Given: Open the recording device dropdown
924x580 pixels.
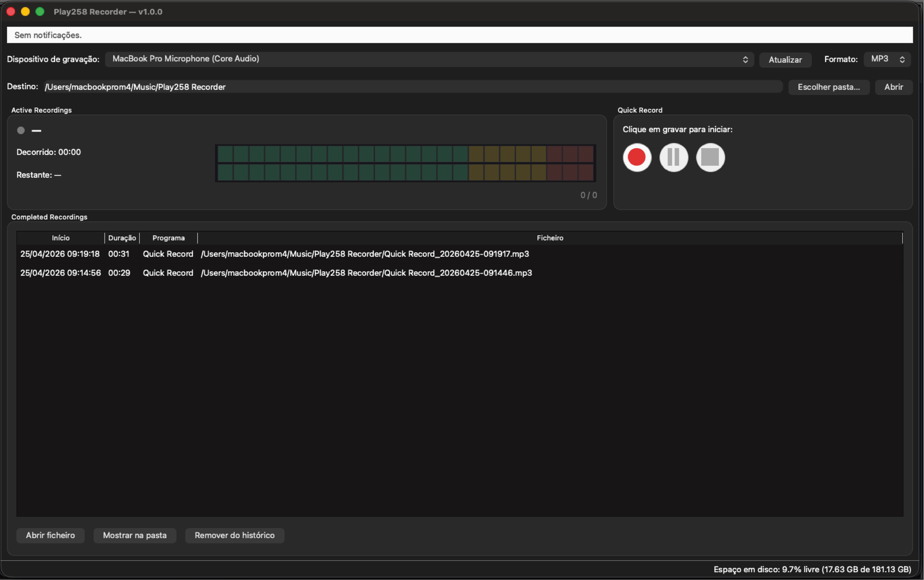Looking at the screenshot, I should tap(429, 59).
